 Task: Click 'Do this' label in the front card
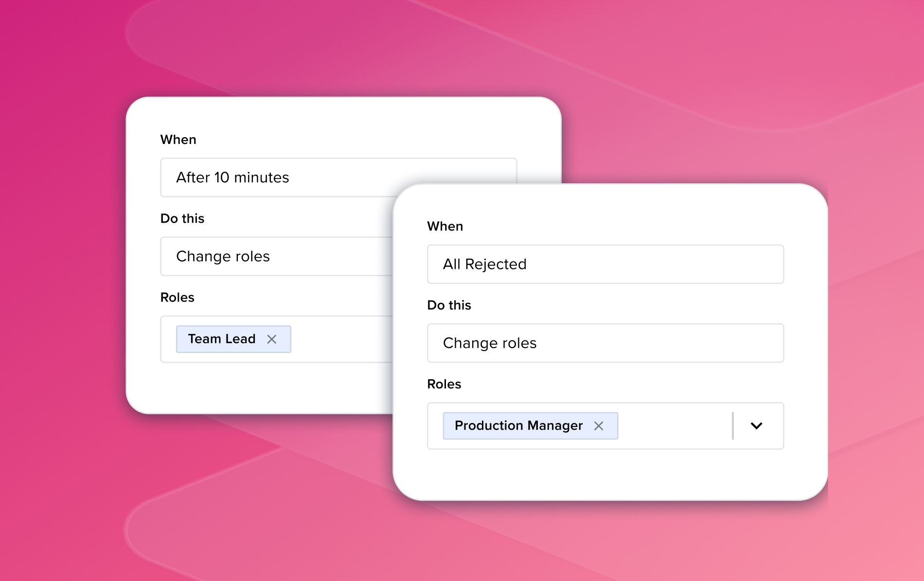[x=449, y=305]
